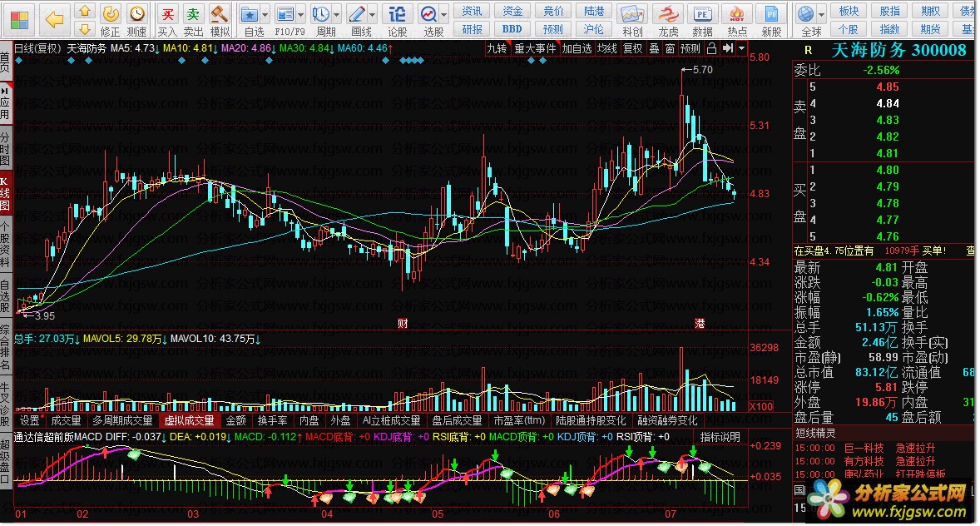Click the 板块 sectors button
The height and width of the screenshot is (526, 980).
coord(849,11)
